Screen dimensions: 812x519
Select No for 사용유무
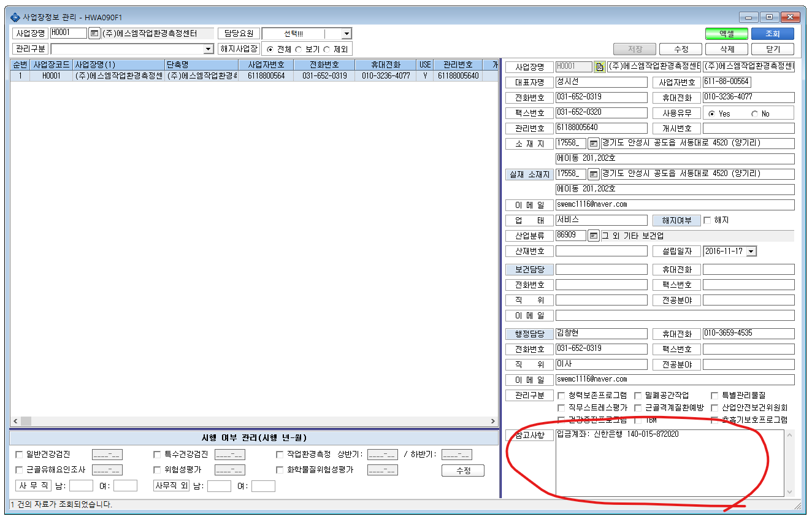coord(754,113)
